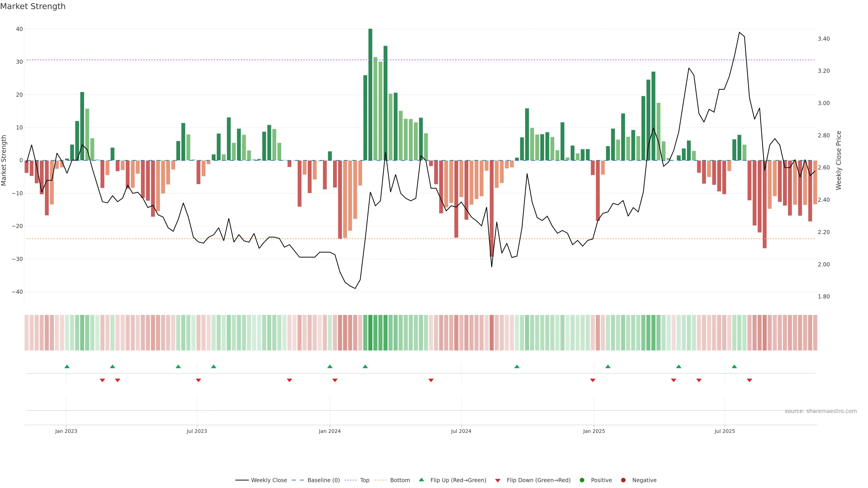Viewport: 868px width, 488px height.
Task: Click the Jul 2024 x-axis label
Action: pos(461,431)
